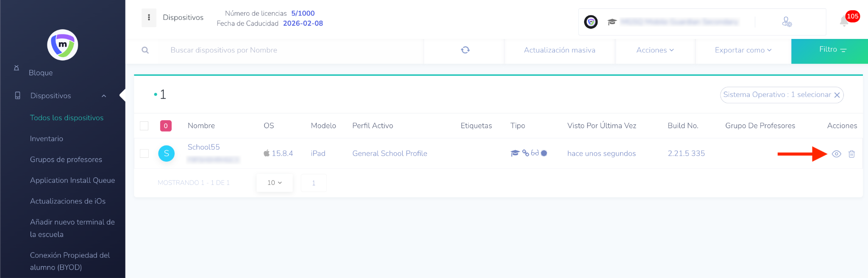Click the user settings icon in header
Screen dimensions: 868x278
[787, 22]
